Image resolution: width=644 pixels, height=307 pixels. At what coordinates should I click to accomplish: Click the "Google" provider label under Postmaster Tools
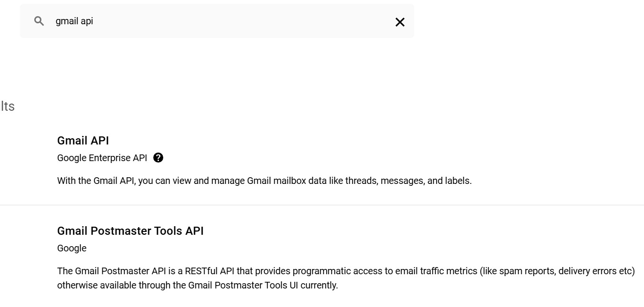coord(72,248)
